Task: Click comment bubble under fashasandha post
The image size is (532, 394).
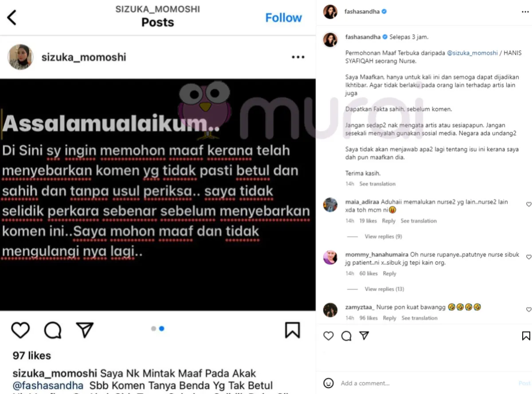Action: tap(346, 336)
